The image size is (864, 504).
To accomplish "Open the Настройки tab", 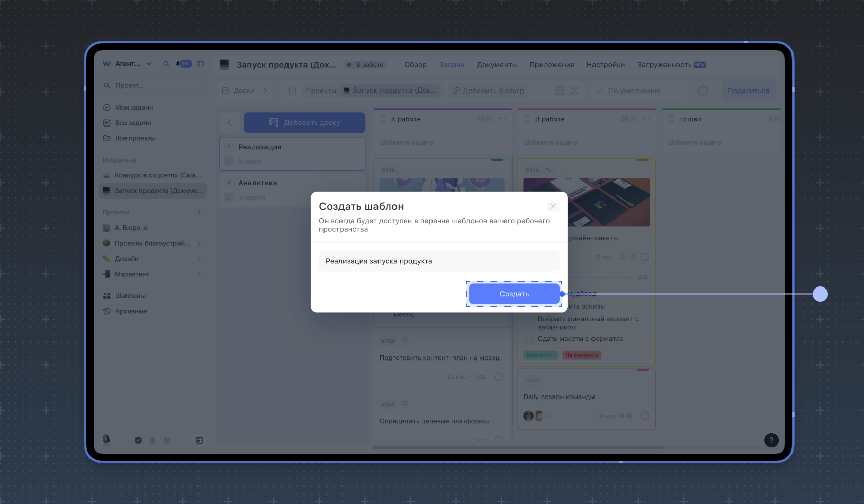I will (x=605, y=65).
